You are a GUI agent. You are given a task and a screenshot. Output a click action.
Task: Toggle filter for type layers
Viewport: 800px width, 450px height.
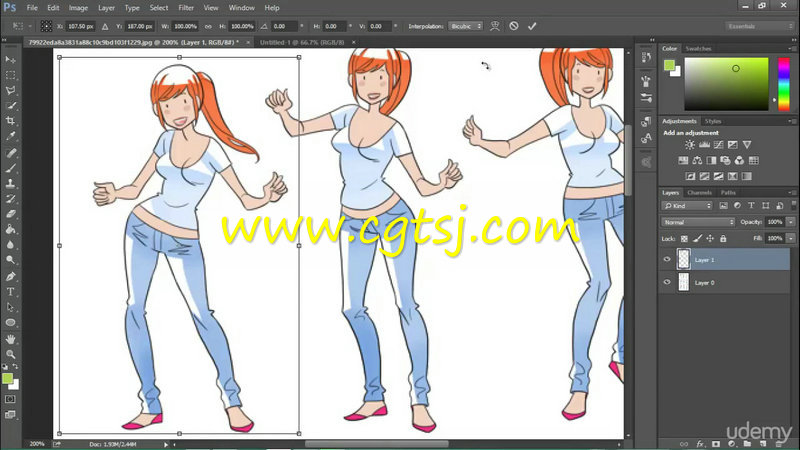(751, 206)
